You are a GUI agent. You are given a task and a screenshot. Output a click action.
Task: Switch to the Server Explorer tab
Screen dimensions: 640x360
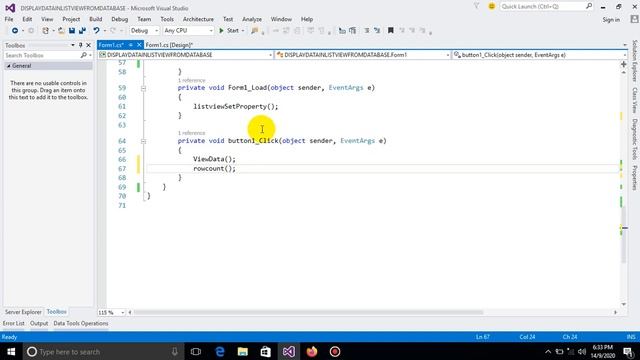[x=23, y=312]
